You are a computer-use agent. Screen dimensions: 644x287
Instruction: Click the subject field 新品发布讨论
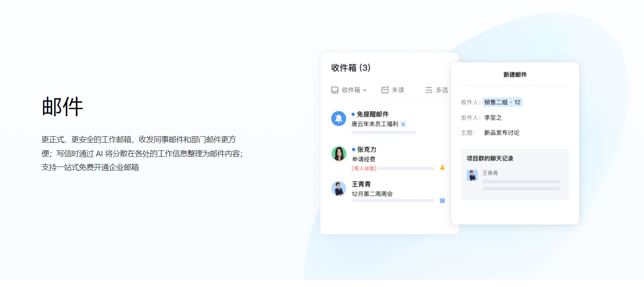pyautogui.click(x=502, y=133)
